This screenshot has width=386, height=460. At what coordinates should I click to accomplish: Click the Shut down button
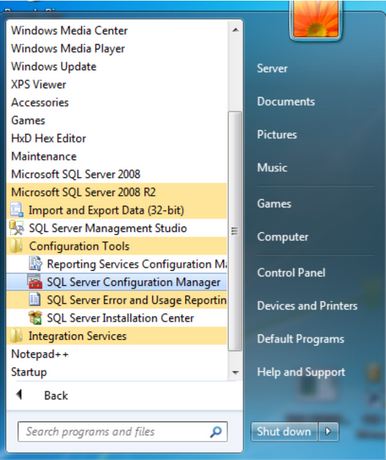pos(284,432)
